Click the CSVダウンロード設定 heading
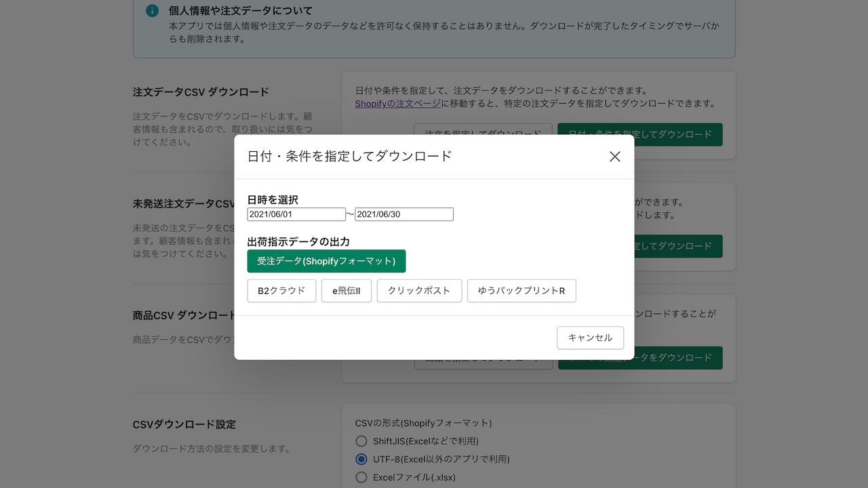Image resolution: width=868 pixels, height=488 pixels. (184, 424)
